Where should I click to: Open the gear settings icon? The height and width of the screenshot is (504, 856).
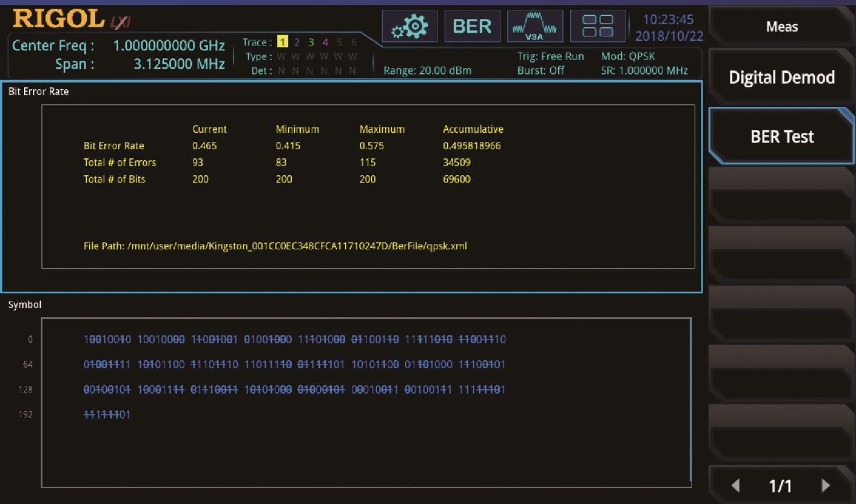coord(409,26)
